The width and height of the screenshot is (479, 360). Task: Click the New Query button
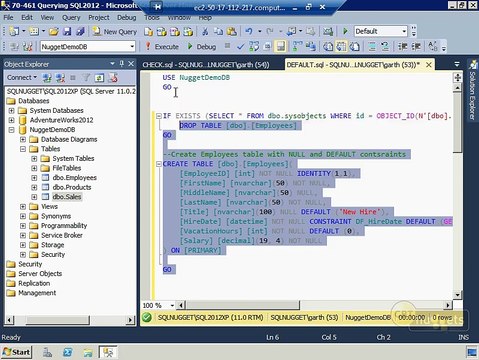[x=115, y=31]
